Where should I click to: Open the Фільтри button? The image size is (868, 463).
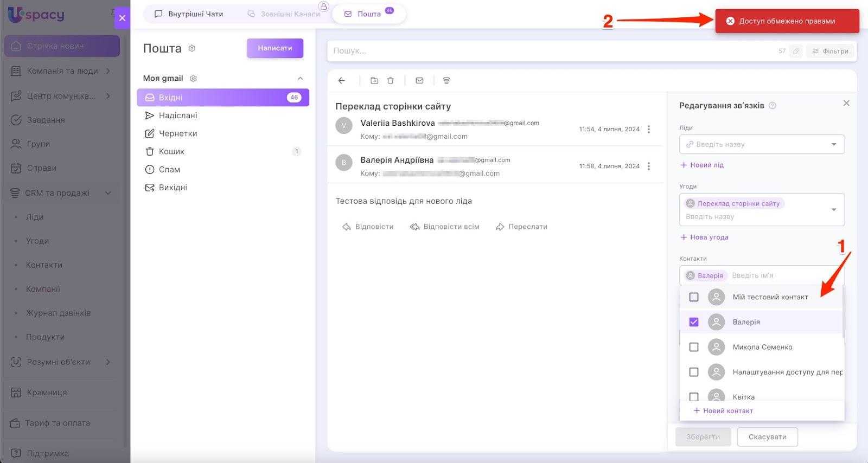pos(831,51)
